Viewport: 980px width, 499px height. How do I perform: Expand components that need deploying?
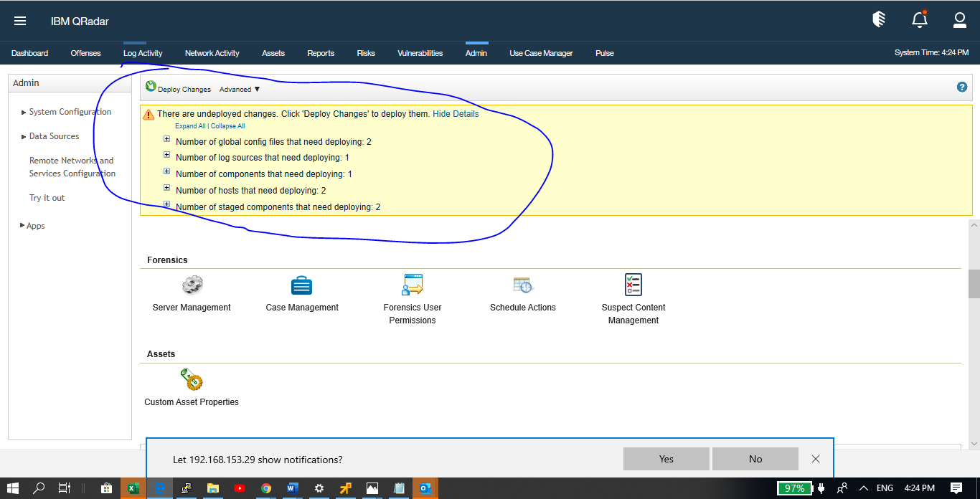pos(167,171)
